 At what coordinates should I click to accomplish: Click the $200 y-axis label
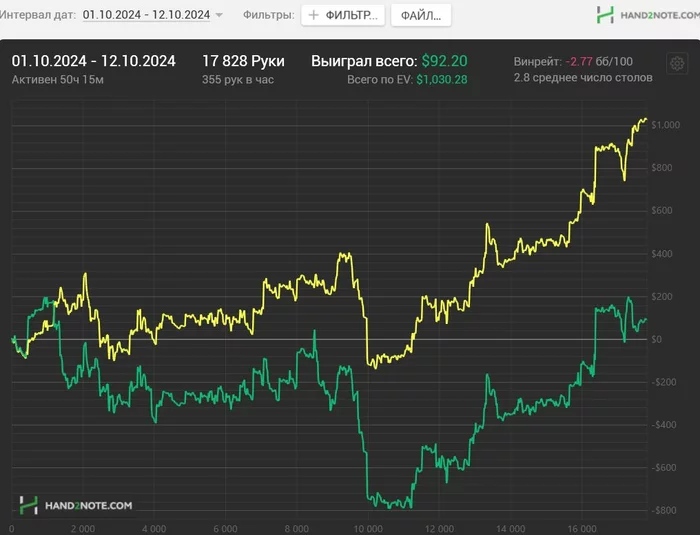(x=662, y=297)
